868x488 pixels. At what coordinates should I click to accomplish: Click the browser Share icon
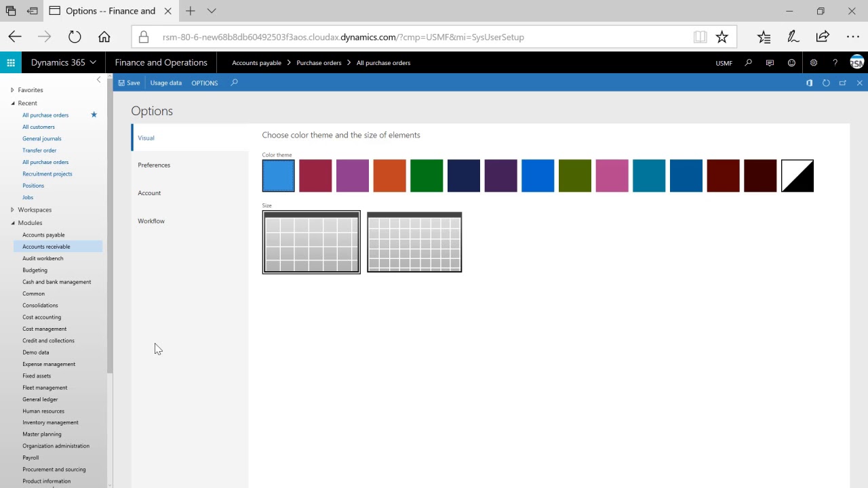coord(823,37)
